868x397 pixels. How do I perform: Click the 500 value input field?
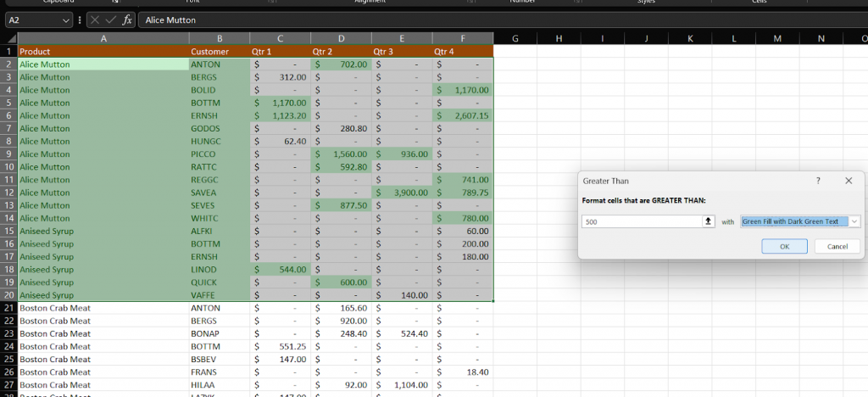tap(643, 221)
